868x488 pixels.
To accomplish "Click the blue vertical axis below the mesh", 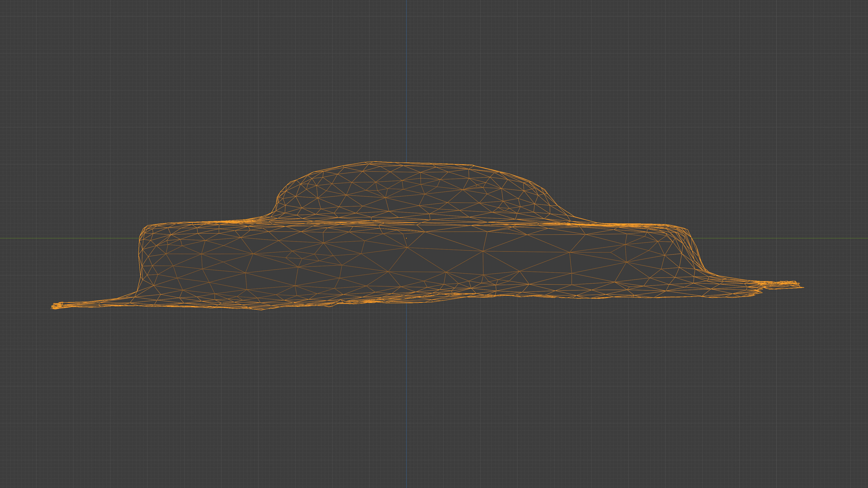I will (406, 387).
